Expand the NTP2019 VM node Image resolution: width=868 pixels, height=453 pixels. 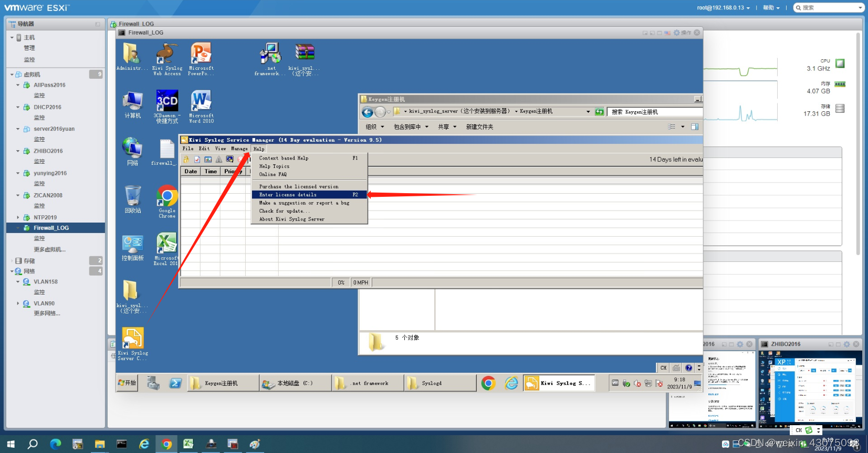(x=18, y=217)
